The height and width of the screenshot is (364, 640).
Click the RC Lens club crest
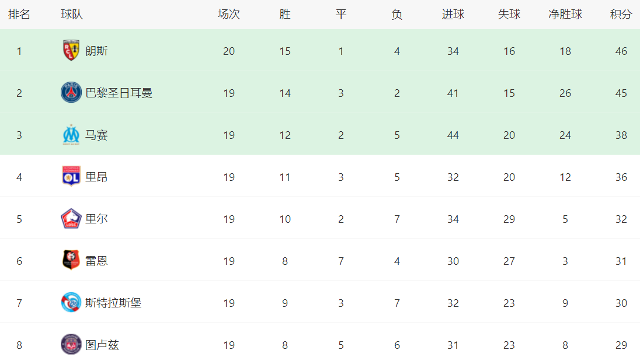click(71, 51)
